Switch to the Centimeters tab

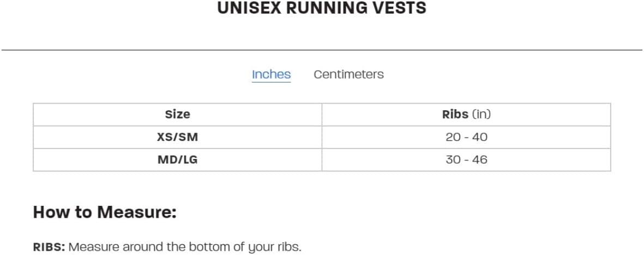point(348,74)
